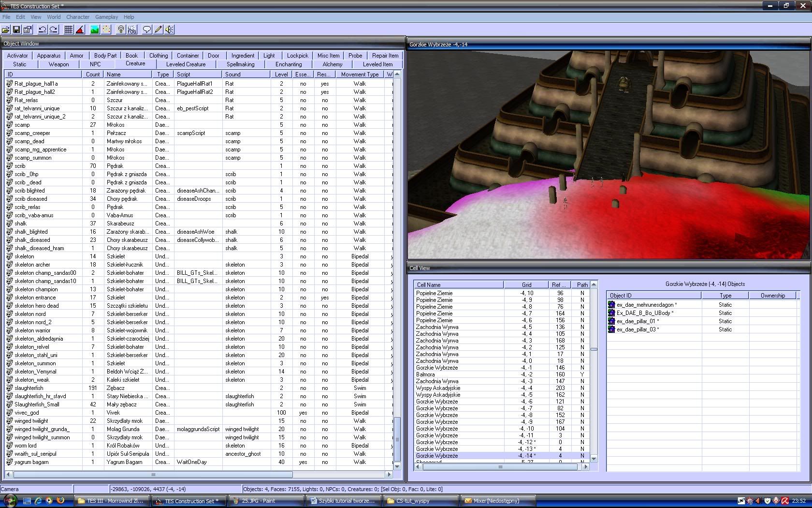Click the Undo toolbar icon
This screenshot has width=812, height=508.
pos(43,30)
